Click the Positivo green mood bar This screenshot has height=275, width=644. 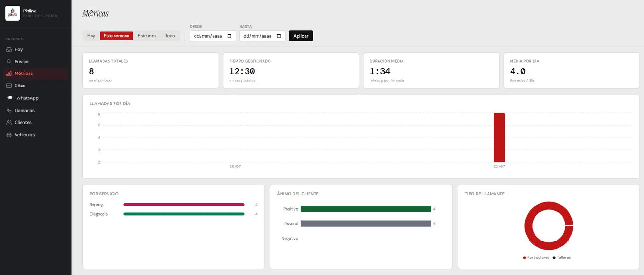point(366,209)
